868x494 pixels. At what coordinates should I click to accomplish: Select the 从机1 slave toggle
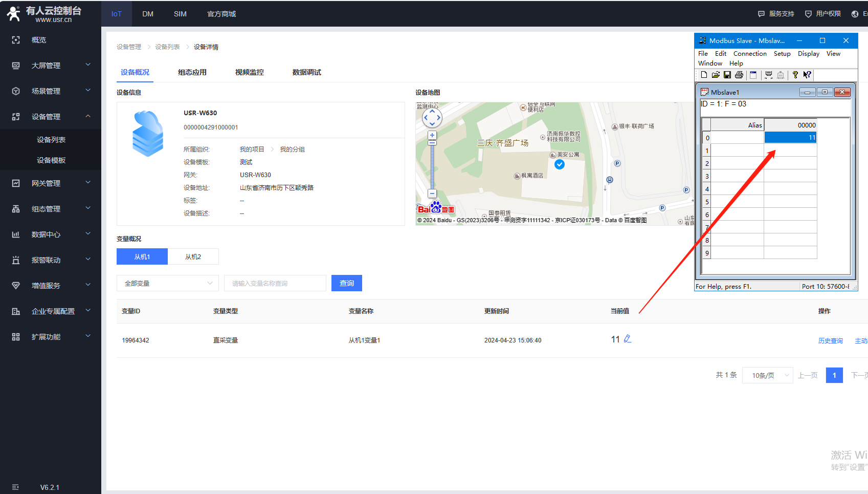(x=142, y=256)
